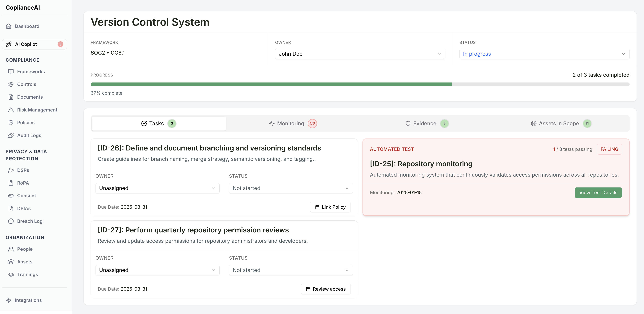Click the DSRs person icon
644x314 pixels.
11,170
